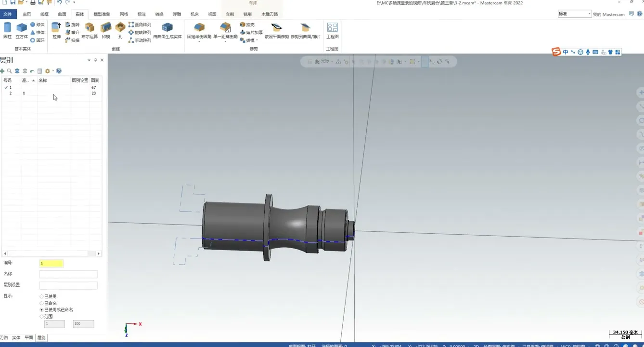Click the 孔 (hole) tool icon
Screen dimensions: 644x347
[120, 30]
